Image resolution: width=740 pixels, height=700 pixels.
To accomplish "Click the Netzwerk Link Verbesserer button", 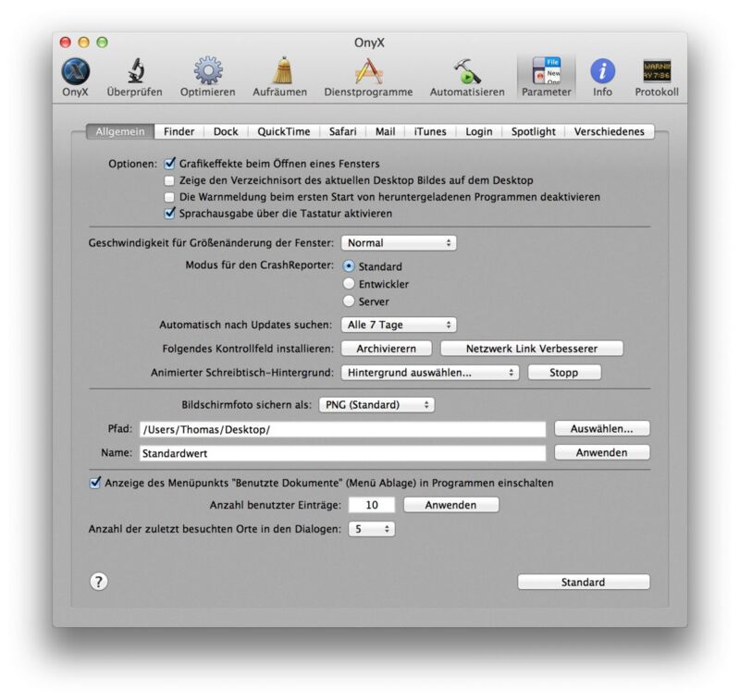I will [531, 349].
